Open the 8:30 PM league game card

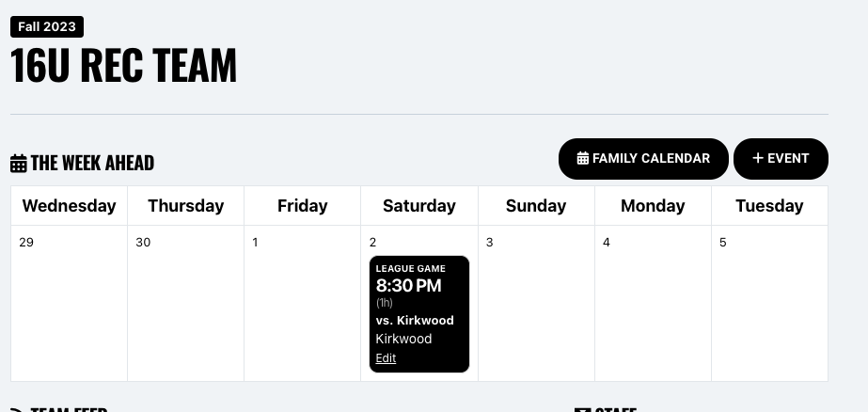pyautogui.click(x=419, y=301)
